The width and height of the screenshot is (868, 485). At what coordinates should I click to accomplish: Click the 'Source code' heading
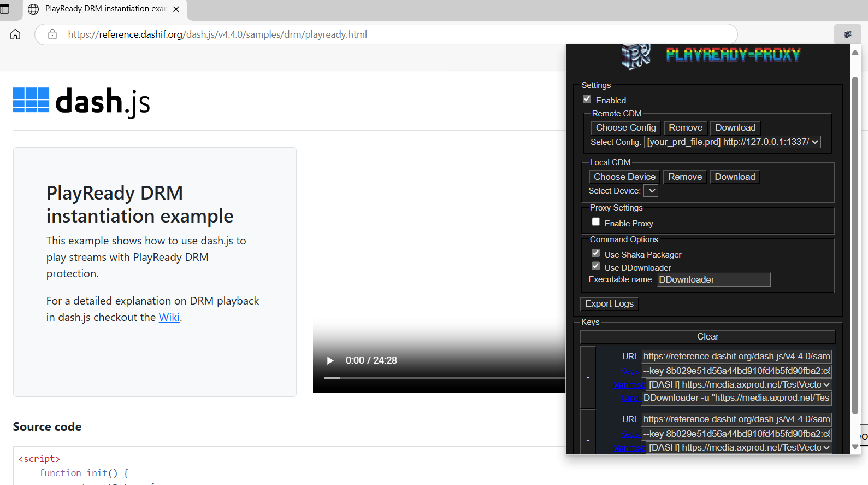(48, 427)
